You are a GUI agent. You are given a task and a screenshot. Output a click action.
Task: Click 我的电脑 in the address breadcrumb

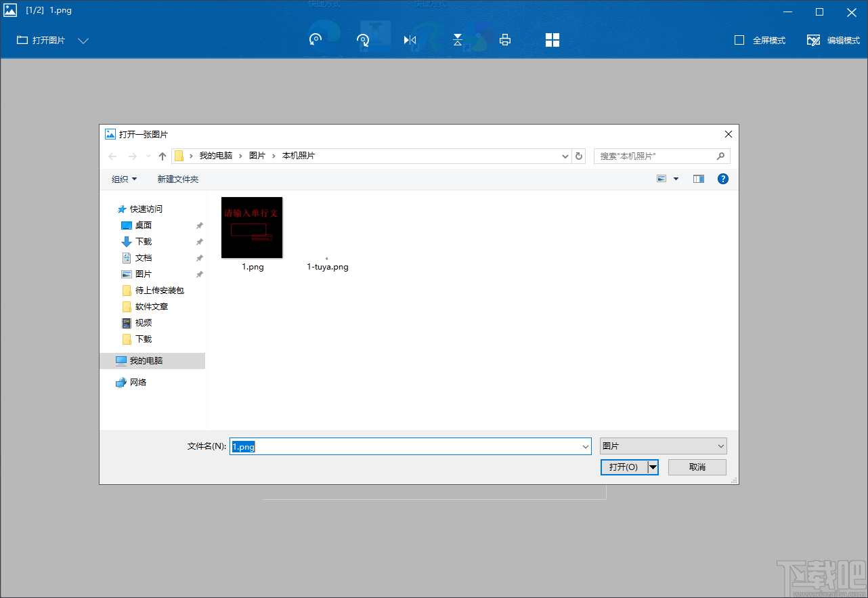pyautogui.click(x=215, y=156)
